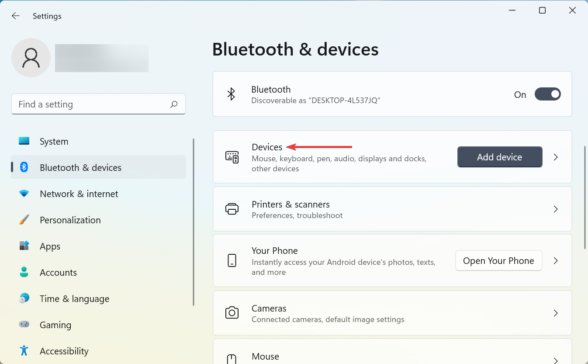Viewport: 588px width, 364px height.
Task: Click the Devices keyboard icon
Action: [232, 157]
